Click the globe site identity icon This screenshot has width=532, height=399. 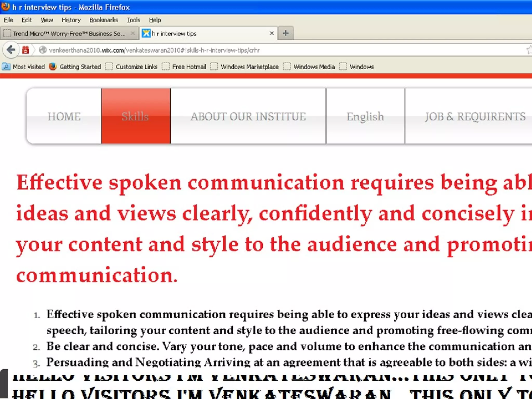pos(43,50)
